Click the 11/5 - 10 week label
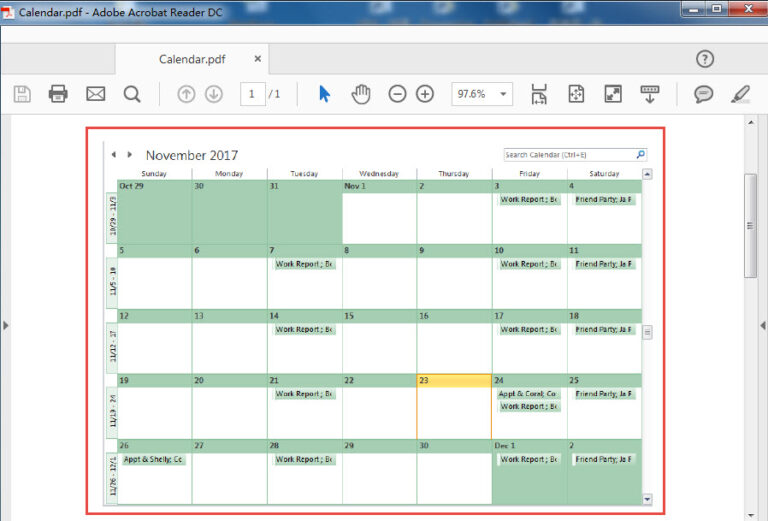This screenshot has width=768, height=521. pyautogui.click(x=112, y=281)
